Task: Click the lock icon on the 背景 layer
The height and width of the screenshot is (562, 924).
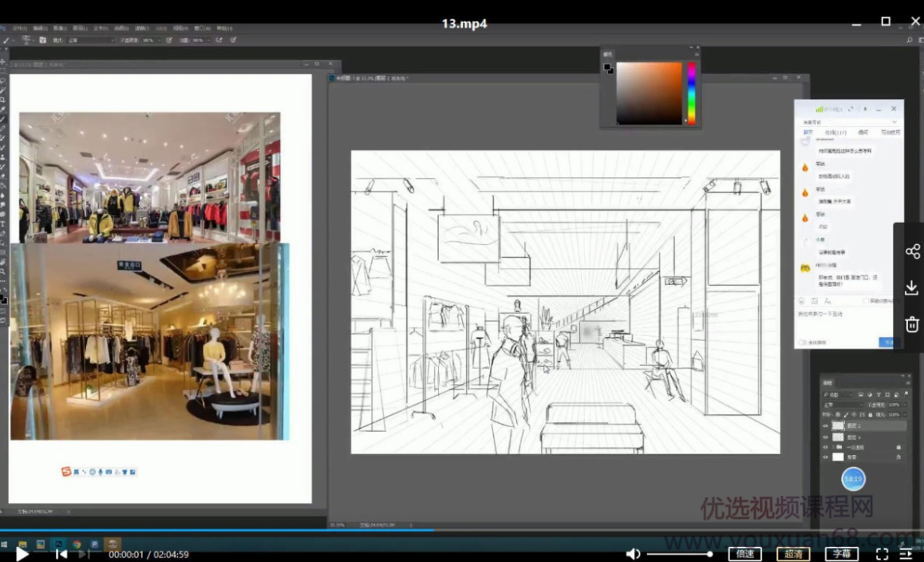Action: 899,457
